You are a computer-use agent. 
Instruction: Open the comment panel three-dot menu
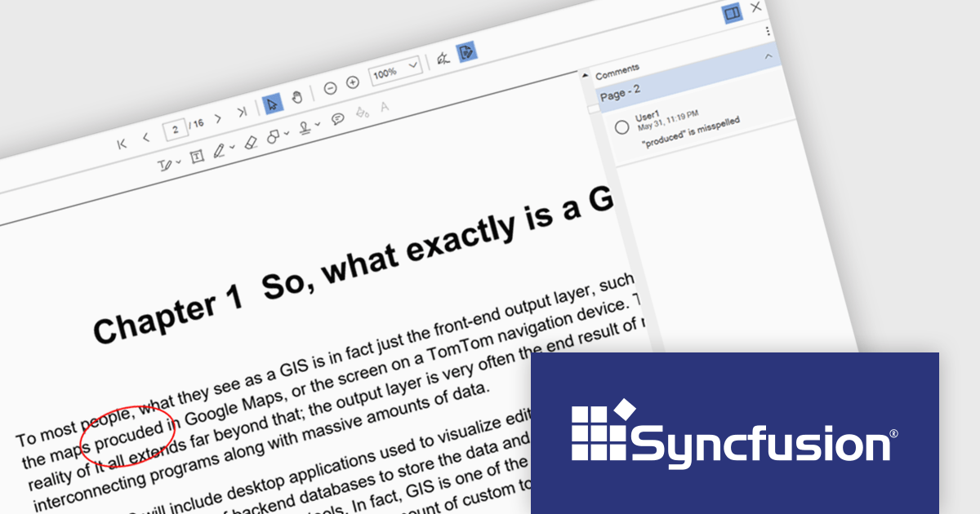[x=768, y=31]
